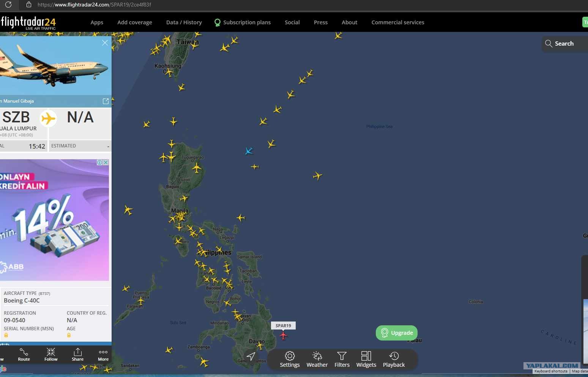The image size is (588, 377).
Task: Share this flight
Action: pos(77,355)
